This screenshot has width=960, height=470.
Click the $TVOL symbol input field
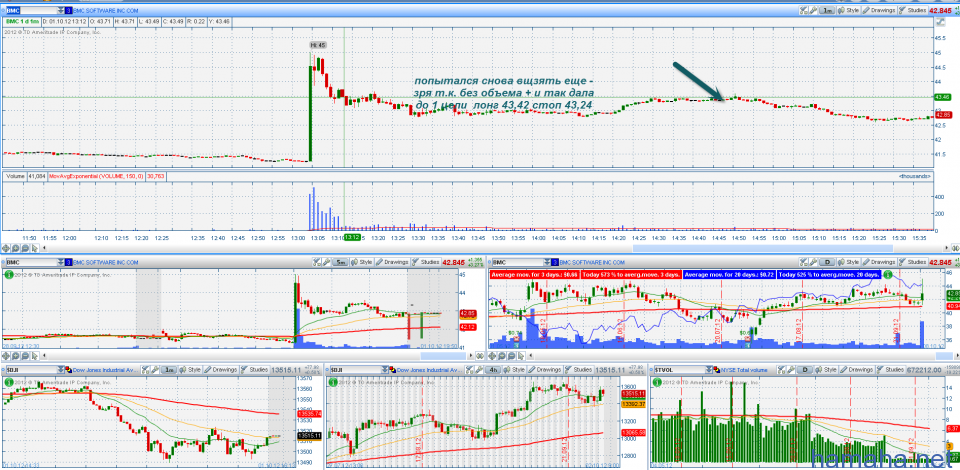click(x=680, y=370)
